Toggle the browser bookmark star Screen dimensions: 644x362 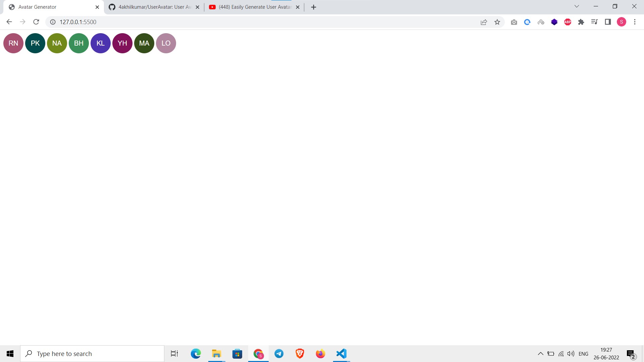[x=497, y=22]
